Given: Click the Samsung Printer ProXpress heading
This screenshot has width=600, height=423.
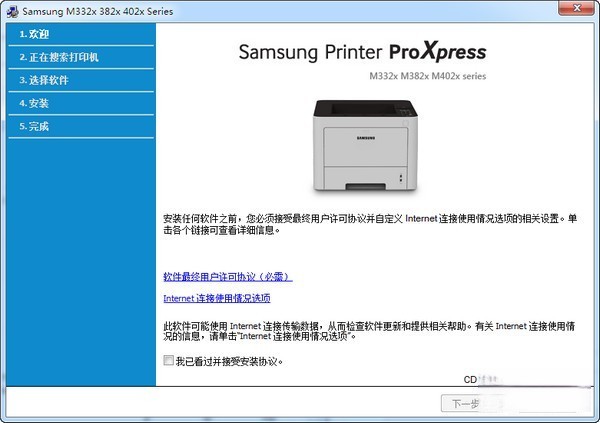Looking at the screenshot, I should (362, 52).
